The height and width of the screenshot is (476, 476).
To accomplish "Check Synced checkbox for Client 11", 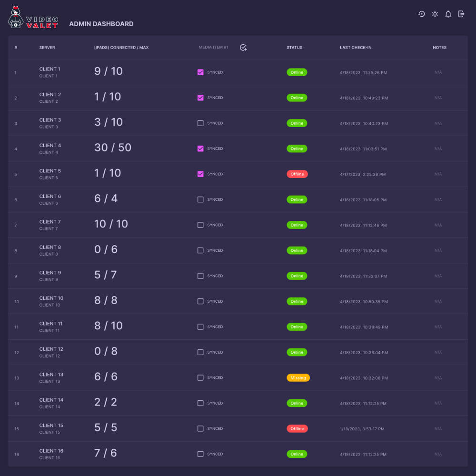I will coord(200,327).
